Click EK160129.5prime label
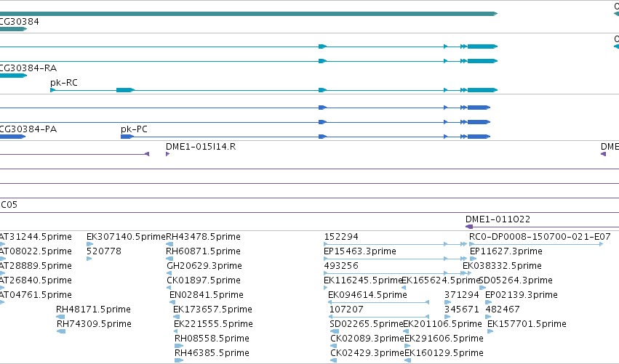619x364 pixels. click(444, 353)
